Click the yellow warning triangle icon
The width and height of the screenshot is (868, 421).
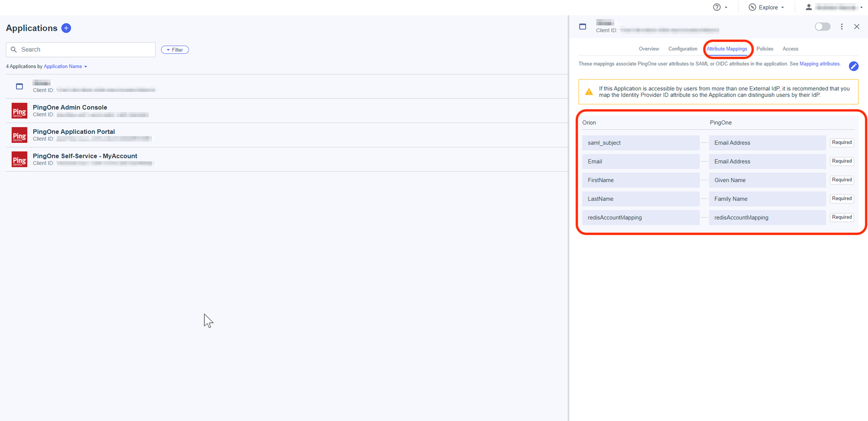click(x=589, y=92)
